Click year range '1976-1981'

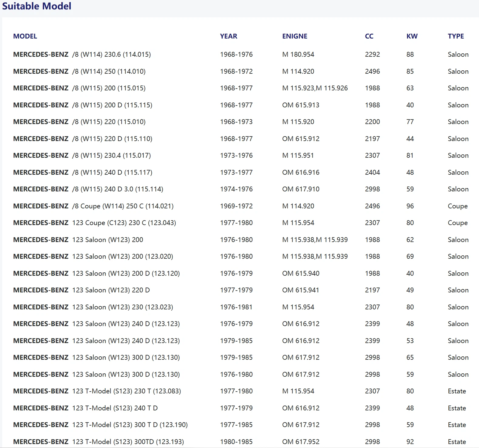(236, 307)
